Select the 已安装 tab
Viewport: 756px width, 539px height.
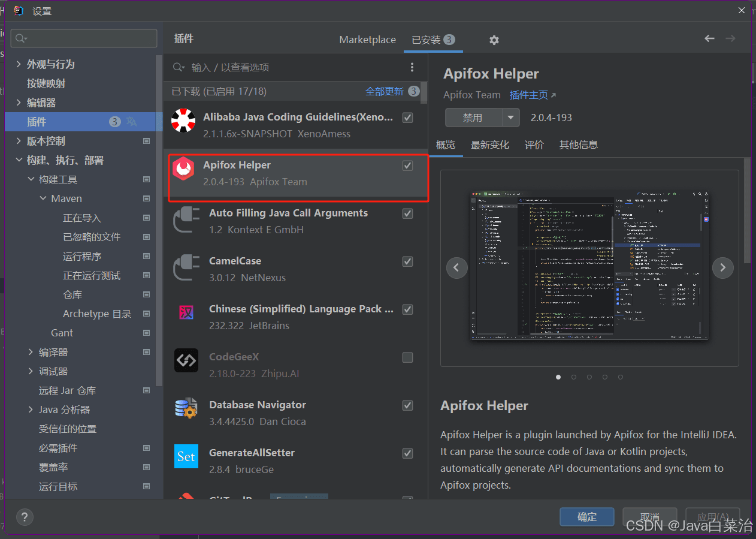[x=433, y=40]
